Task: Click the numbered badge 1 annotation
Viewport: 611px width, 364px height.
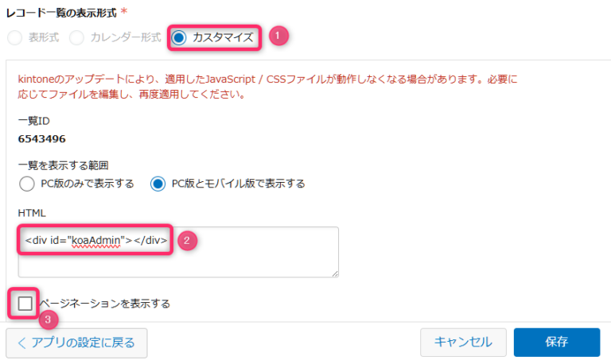Action: click(x=278, y=37)
